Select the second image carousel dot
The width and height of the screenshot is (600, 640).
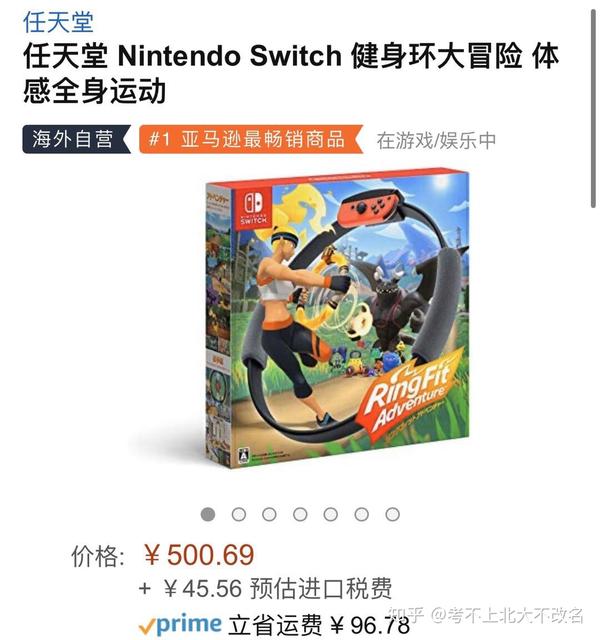239,514
